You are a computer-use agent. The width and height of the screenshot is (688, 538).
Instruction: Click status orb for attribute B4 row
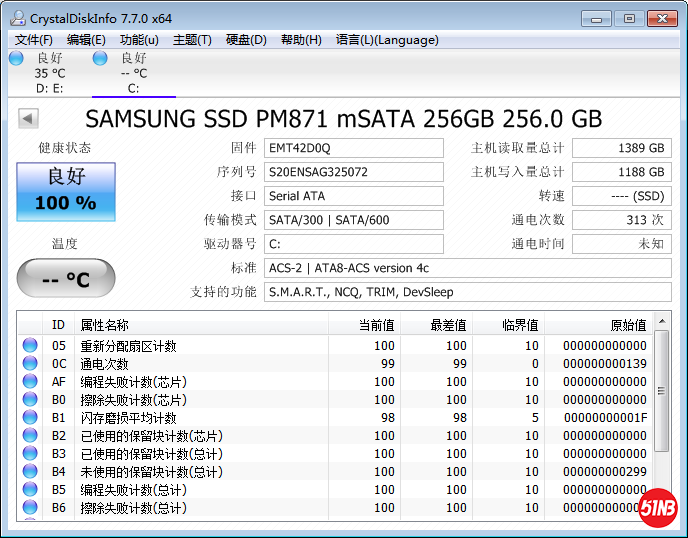click(x=30, y=472)
